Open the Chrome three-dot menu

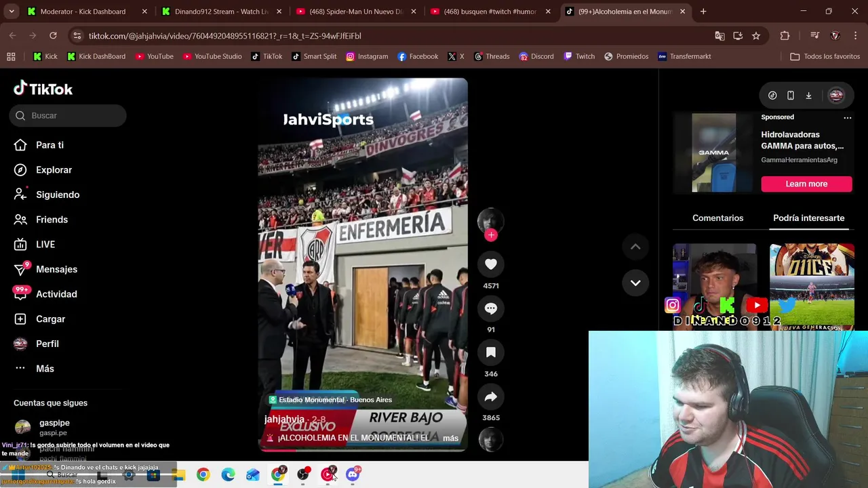[x=854, y=36]
